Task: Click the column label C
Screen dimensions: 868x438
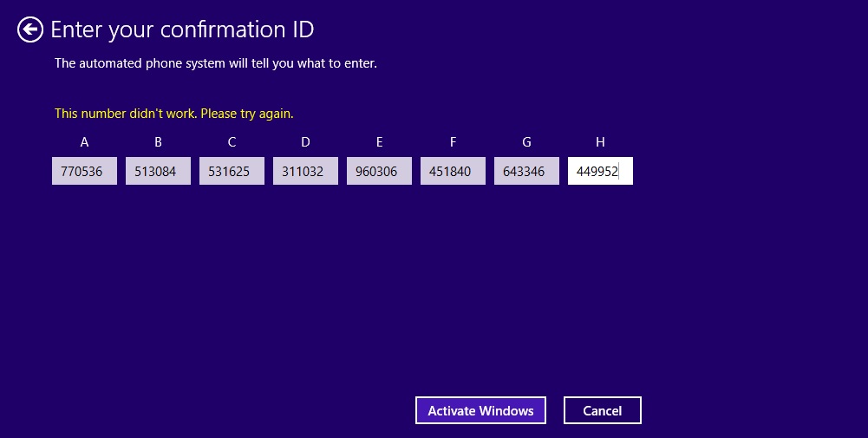Action: [x=232, y=142]
